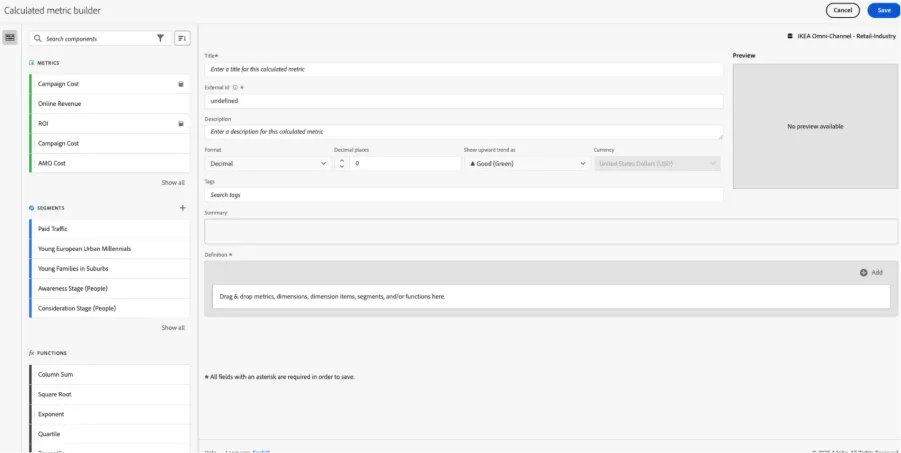Click the Title input field
The width and height of the screenshot is (901, 453).
click(463, 69)
